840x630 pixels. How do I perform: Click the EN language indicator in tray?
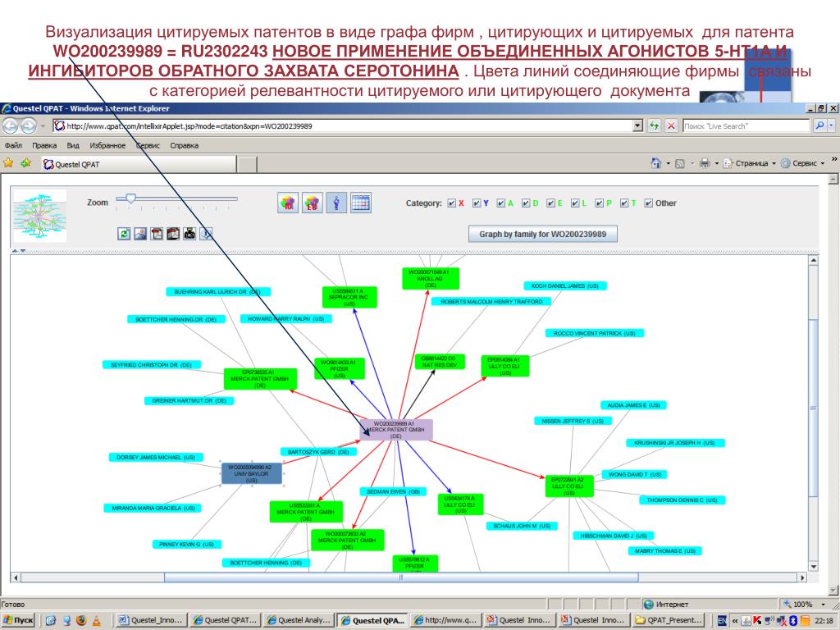click(722, 620)
